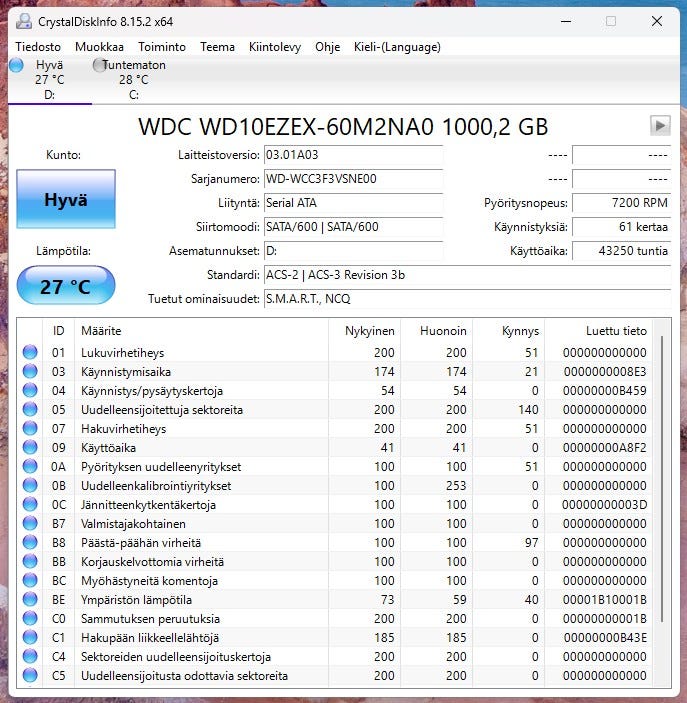Click the disk model title WDC WD10EZEX-60M2NA0

286,127
